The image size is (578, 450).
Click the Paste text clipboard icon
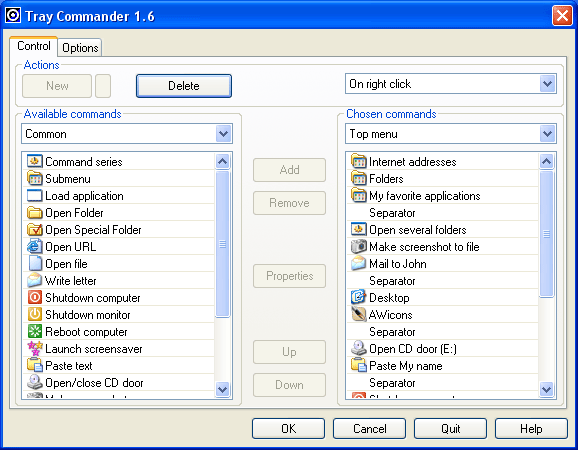pyautogui.click(x=35, y=365)
